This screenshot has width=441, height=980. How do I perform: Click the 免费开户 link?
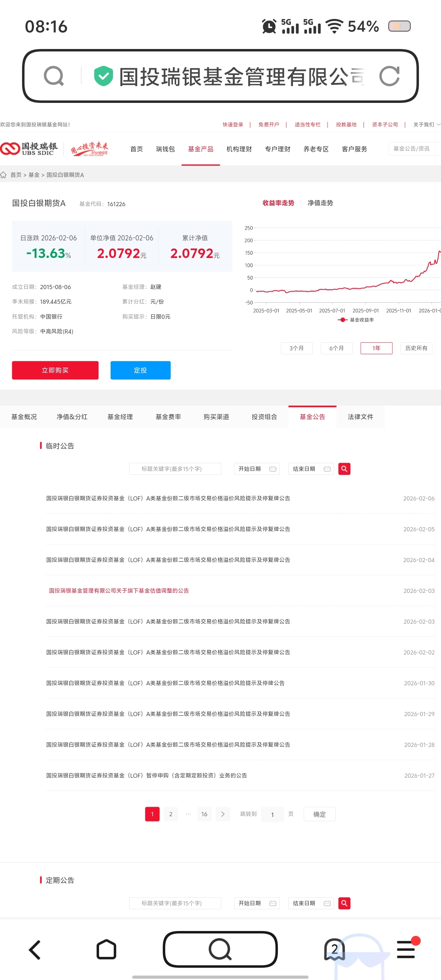(269, 124)
